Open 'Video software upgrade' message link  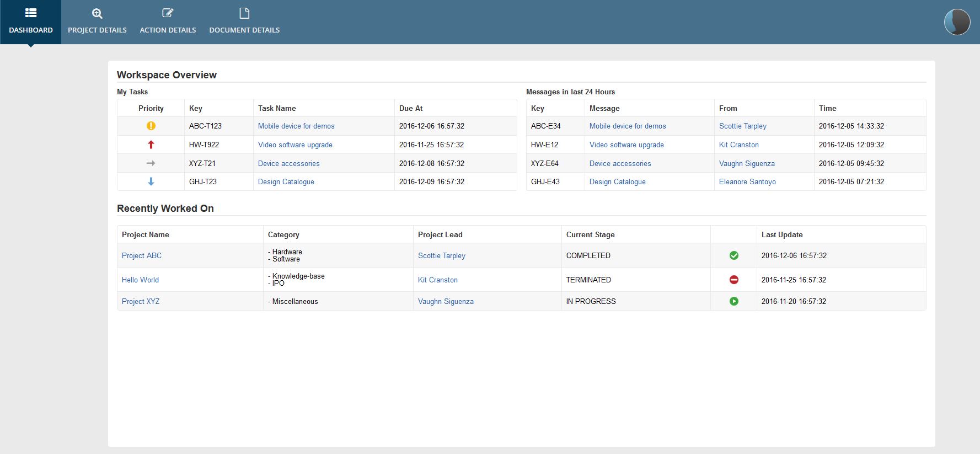pyautogui.click(x=626, y=145)
